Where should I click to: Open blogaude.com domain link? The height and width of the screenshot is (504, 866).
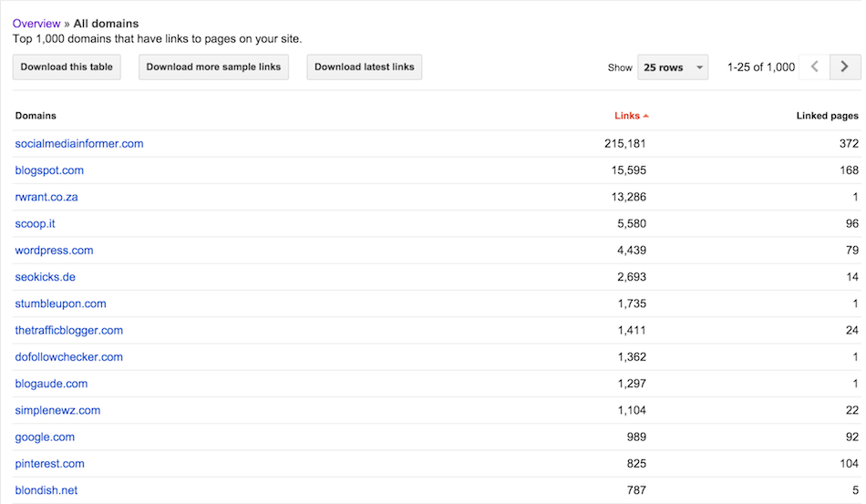pyautogui.click(x=51, y=384)
